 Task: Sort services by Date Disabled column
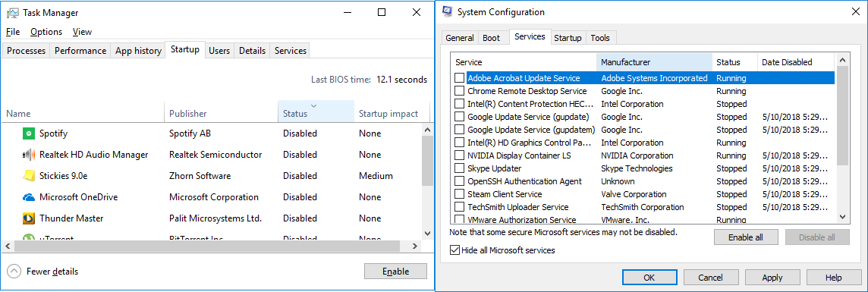[796, 62]
